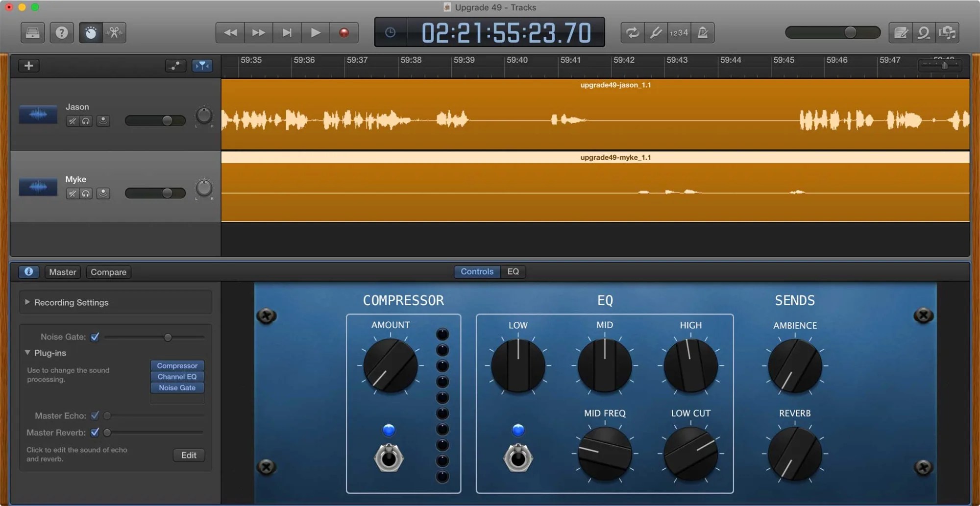Collapse the Plug-ins section
The width and height of the screenshot is (980, 506).
pyautogui.click(x=28, y=353)
